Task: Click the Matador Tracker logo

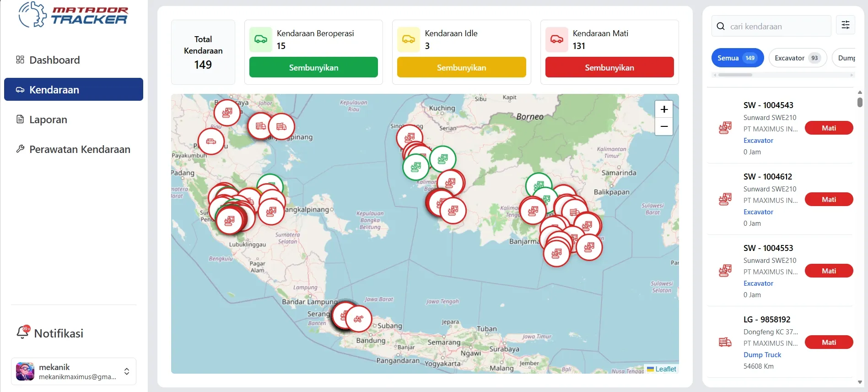Action: [73, 15]
